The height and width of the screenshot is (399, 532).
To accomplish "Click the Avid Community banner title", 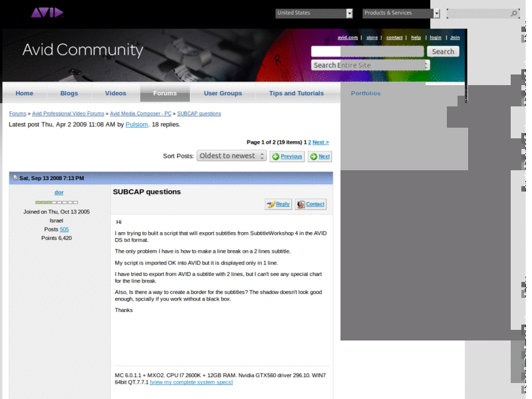I will point(82,50).
